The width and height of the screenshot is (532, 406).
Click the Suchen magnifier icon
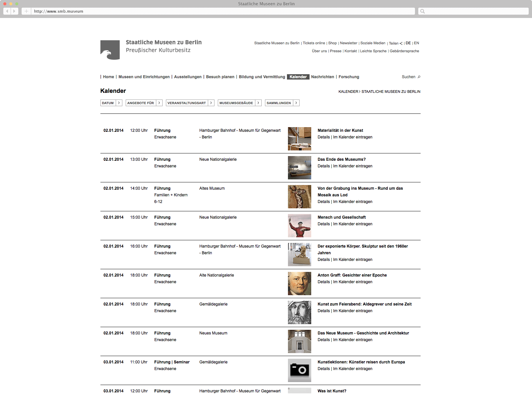[419, 77]
